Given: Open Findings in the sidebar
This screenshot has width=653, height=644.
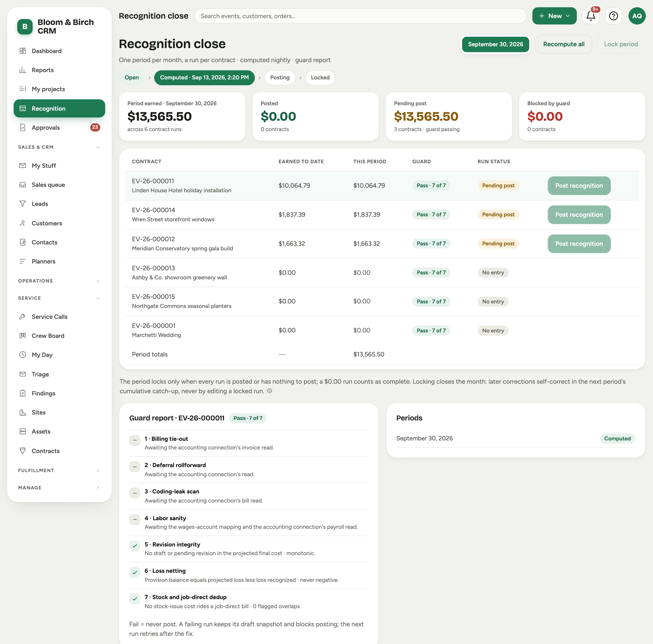Looking at the screenshot, I should click(59, 393).
